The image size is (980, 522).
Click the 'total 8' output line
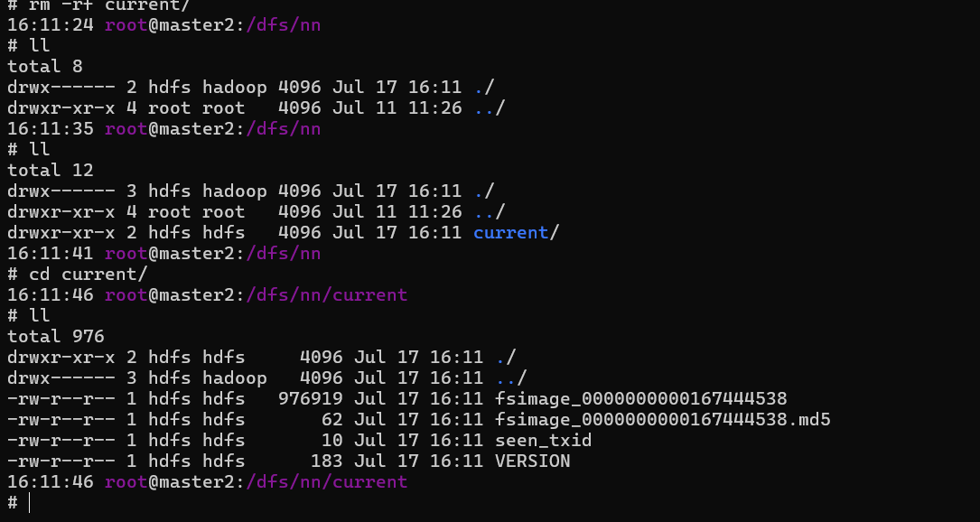click(x=45, y=66)
